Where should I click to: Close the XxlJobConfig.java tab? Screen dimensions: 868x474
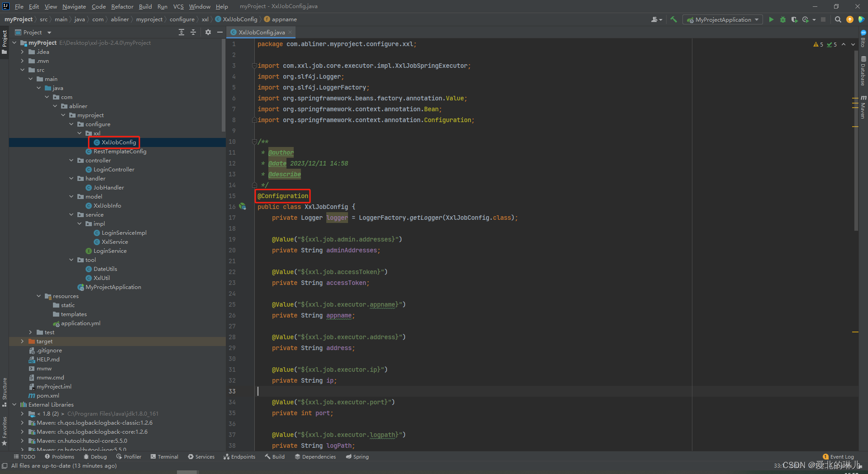pyautogui.click(x=290, y=32)
